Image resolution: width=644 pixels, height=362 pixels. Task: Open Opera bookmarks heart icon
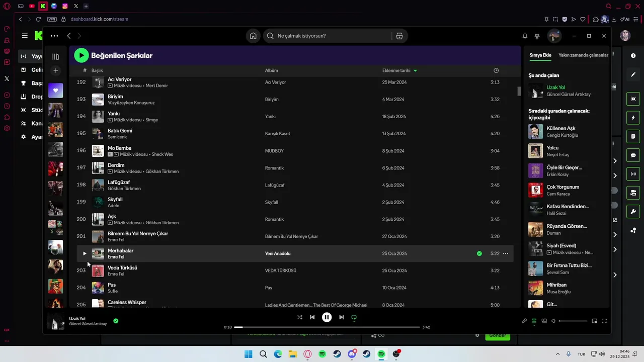583,19
